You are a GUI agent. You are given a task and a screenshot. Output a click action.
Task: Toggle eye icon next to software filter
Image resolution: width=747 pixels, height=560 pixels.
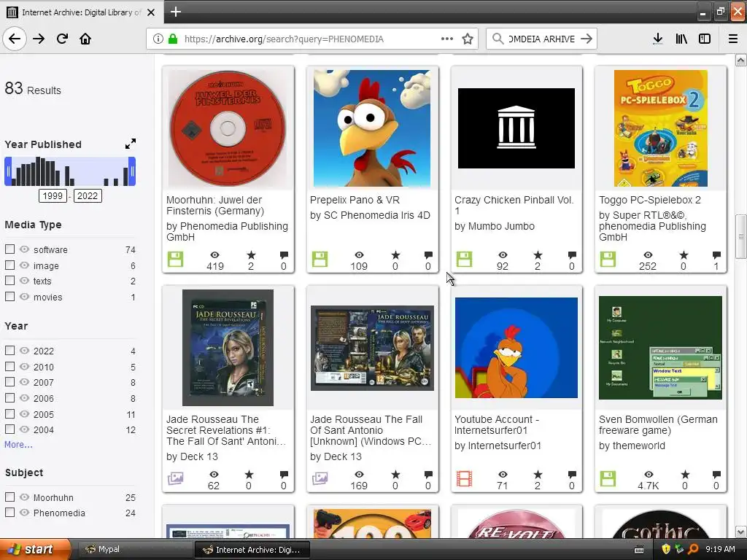(x=24, y=249)
